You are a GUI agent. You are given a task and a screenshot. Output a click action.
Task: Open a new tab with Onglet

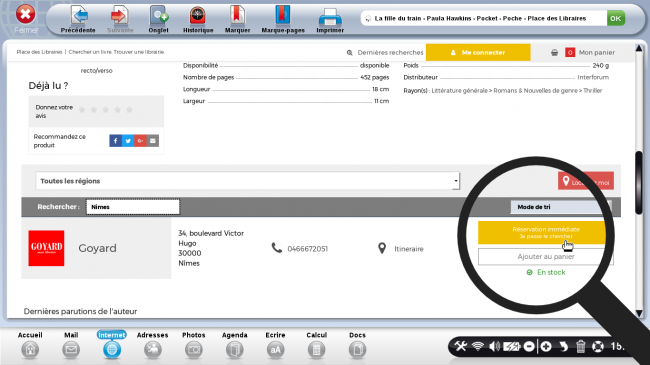pos(158,19)
